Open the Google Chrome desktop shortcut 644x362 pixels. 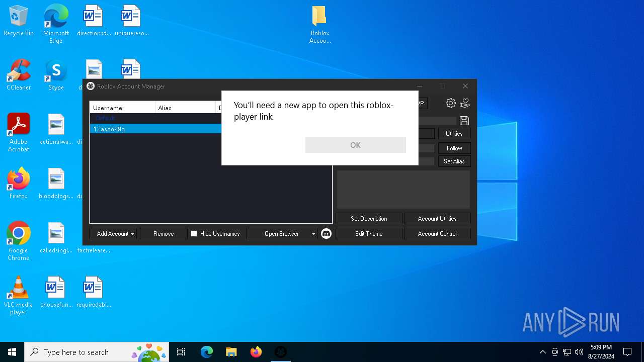coord(19,241)
